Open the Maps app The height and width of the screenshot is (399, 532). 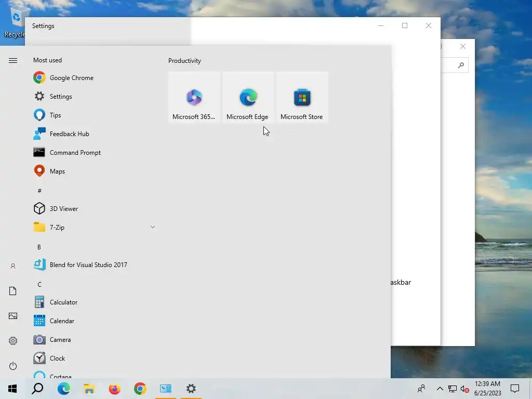(95, 171)
